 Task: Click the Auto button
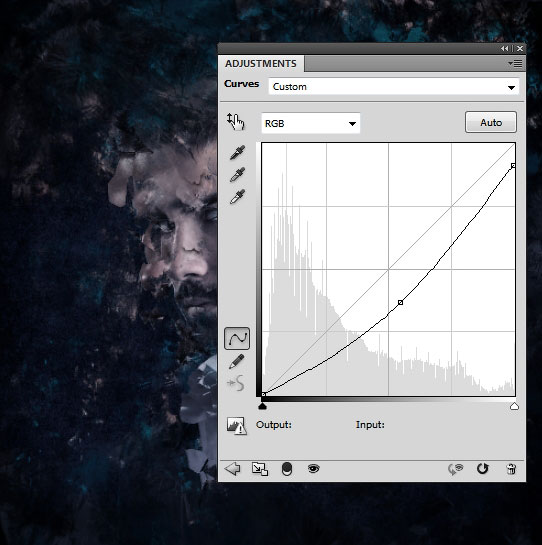pos(491,122)
